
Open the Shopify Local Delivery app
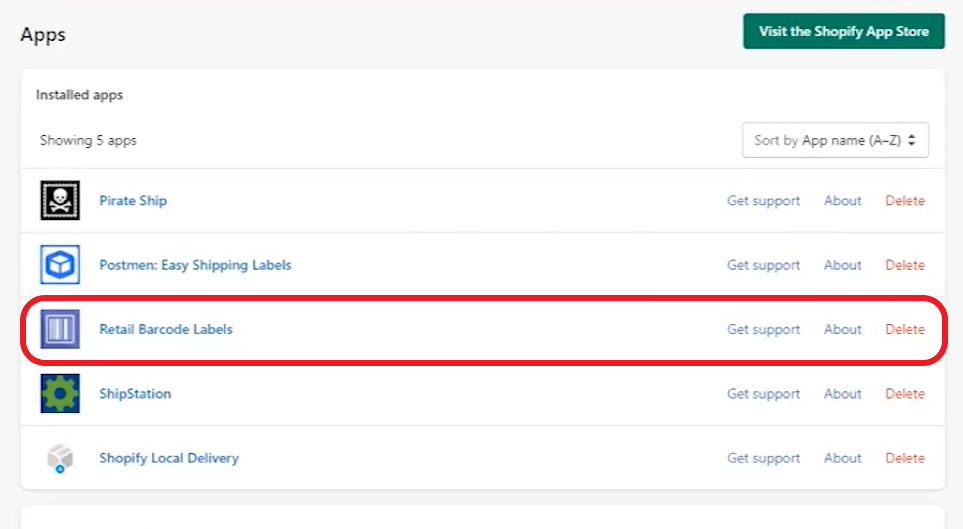point(169,458)
